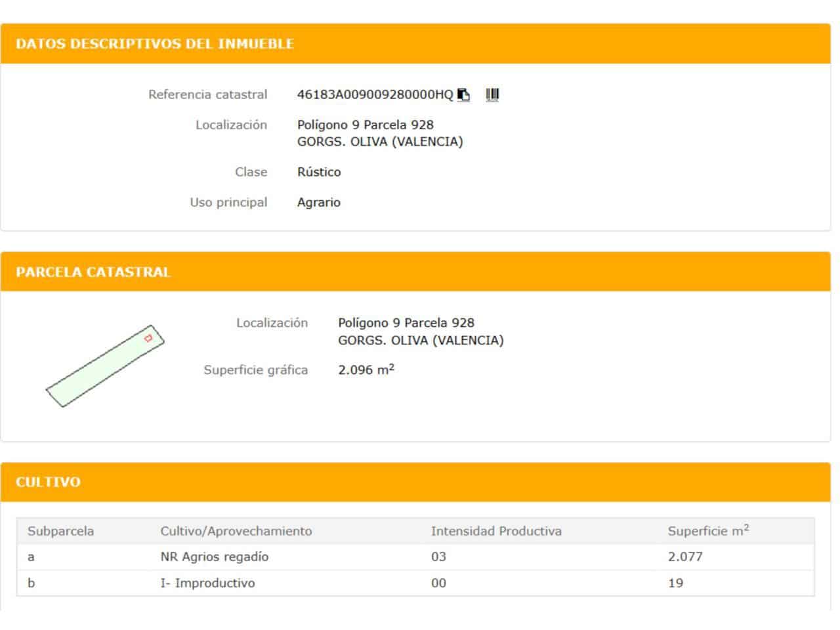This screenshot has height=630, width=840.
Task: Collapse the Parcela Catastral section header
Action: click(93, 272)
